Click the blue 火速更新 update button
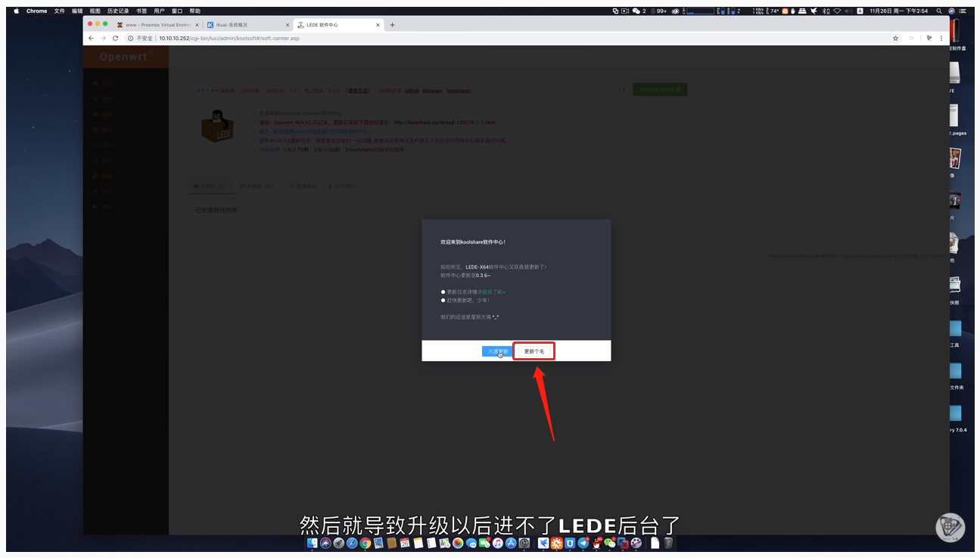 (x=498, y=351)
